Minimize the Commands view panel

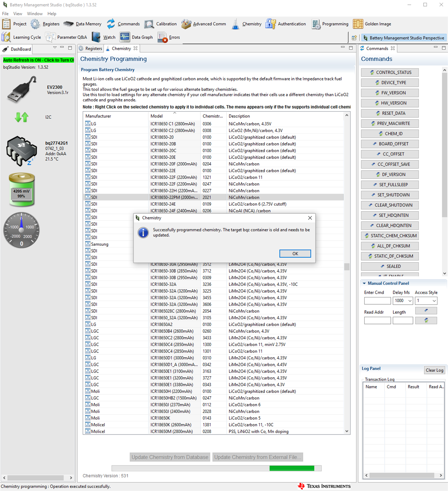coord(435,48)
